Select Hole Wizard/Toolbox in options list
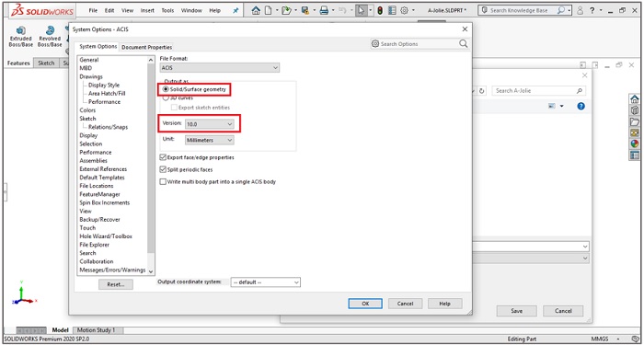Screen dimensions: 644x345 pos(106,236)
